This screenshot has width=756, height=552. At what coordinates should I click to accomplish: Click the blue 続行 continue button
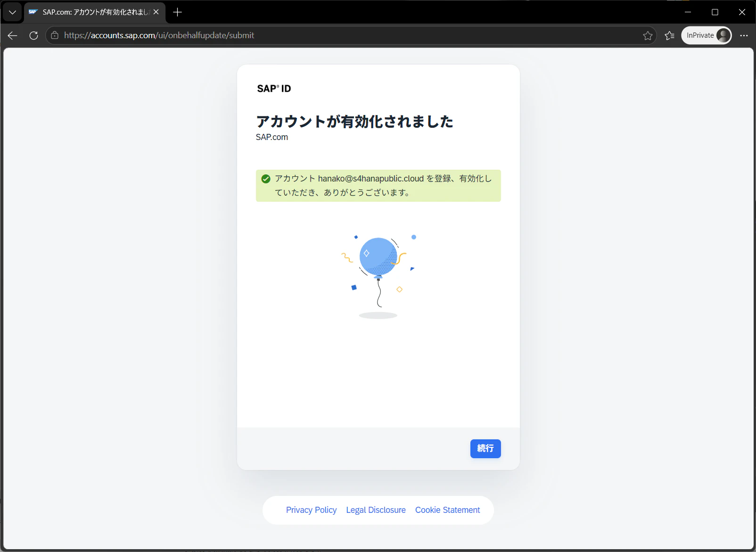coord(485,449)
